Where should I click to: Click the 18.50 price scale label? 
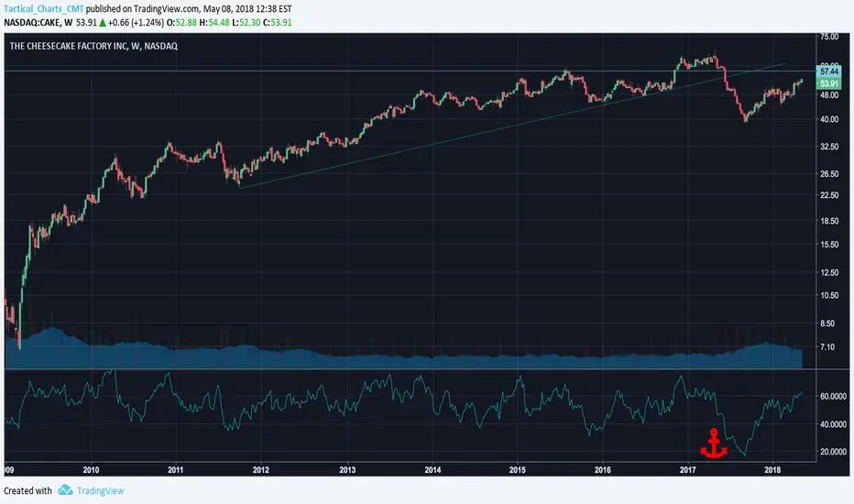829,221
